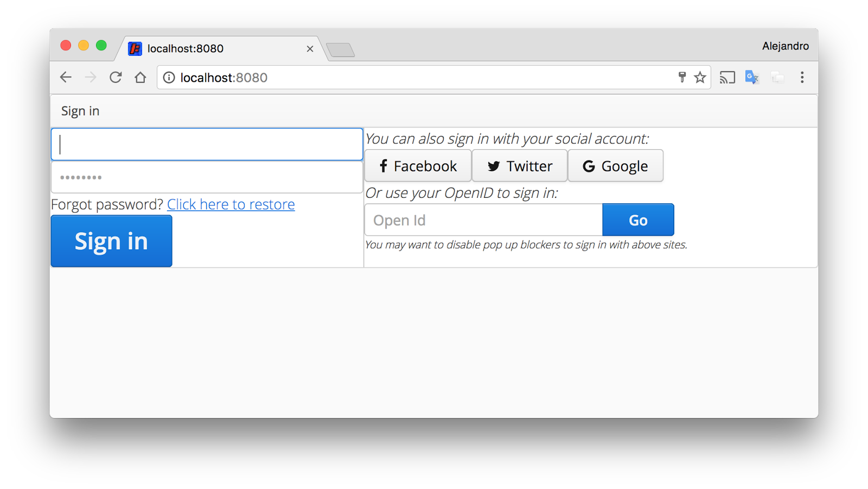Click the large blue Sign in button

click(x=111, y=241)
